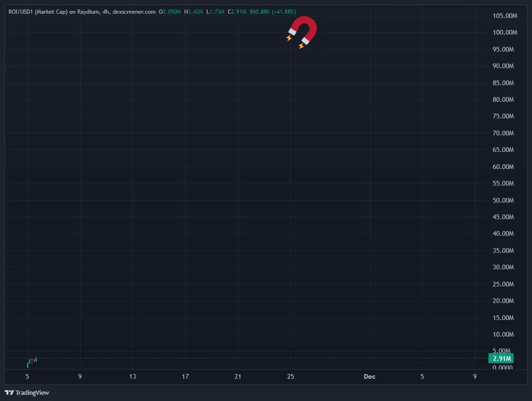Click the green 2.91M current price label
532x401 pixels.
pyautogui.click(x=501, y=358)
